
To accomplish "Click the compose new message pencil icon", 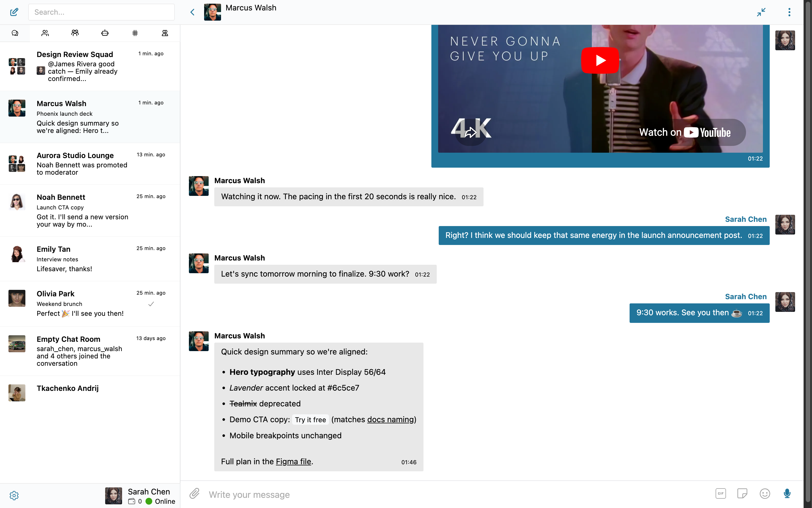I will coord(14,12).
